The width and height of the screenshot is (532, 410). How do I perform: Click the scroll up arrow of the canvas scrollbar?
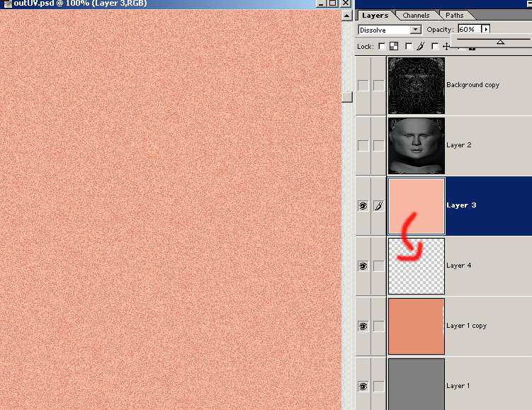click(346, 15)
